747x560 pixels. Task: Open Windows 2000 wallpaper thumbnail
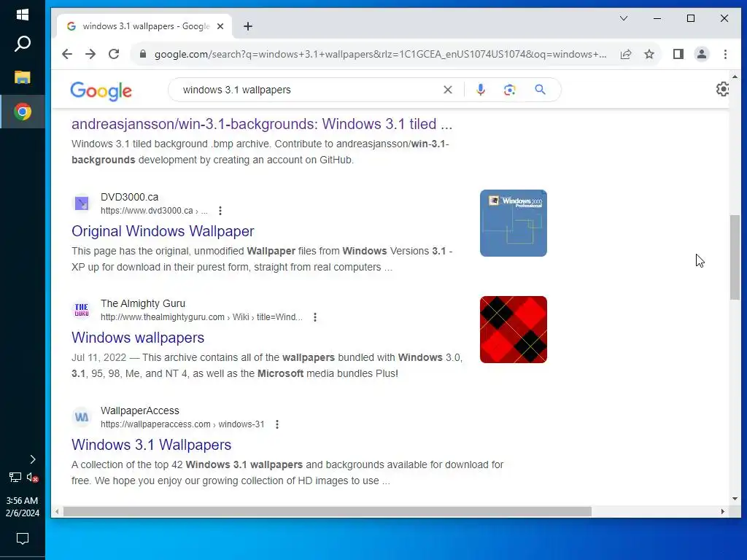(513, 223)
